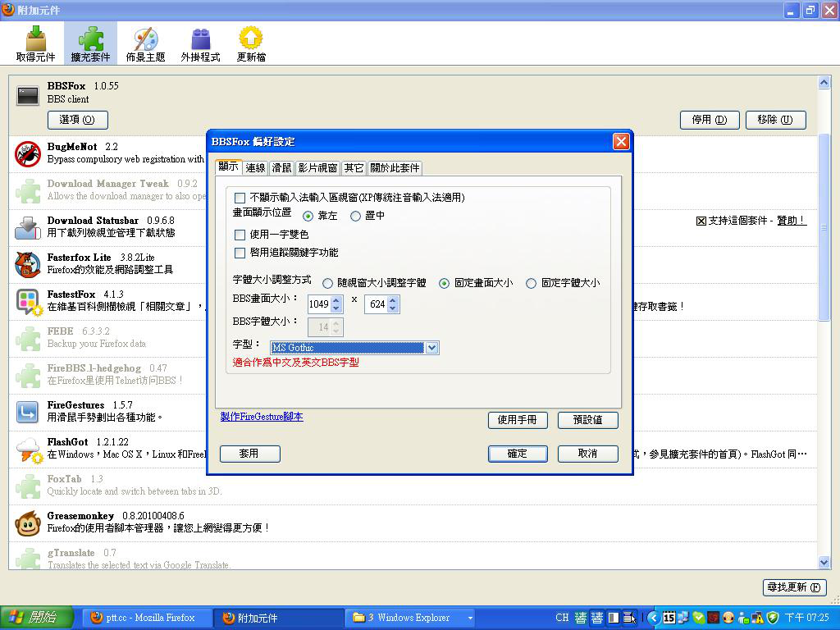Viewport: 840px width, 630px height.
Task: Select the 擴充套件 extensions puzzle icon
Action: tap(90, 44)
